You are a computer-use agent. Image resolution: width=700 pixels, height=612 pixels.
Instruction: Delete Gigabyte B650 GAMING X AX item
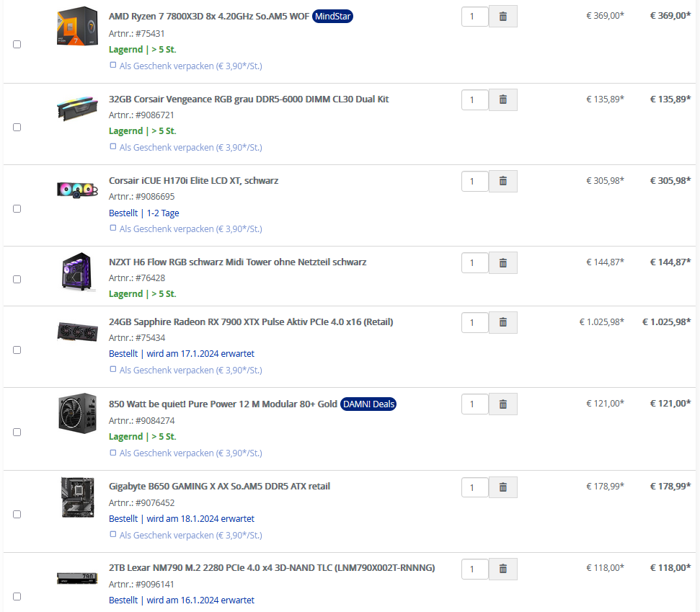click(x=502, y=487)
